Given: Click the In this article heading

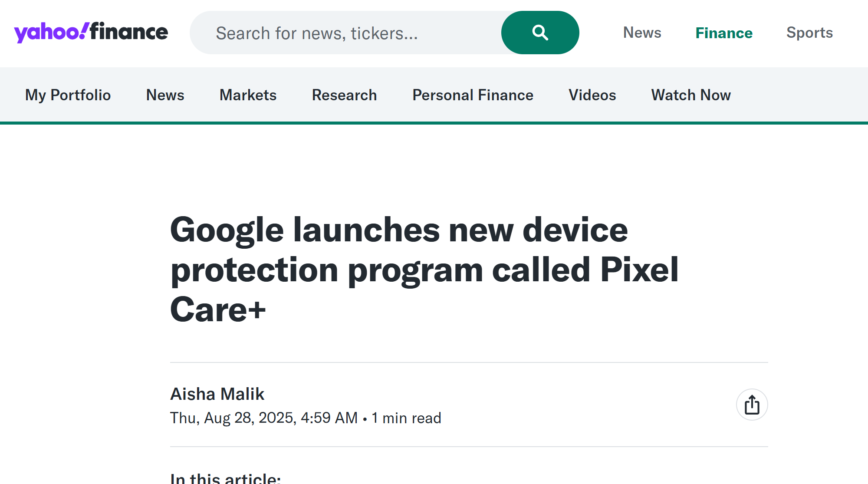Looking at the screenshot, I should 225,478.
